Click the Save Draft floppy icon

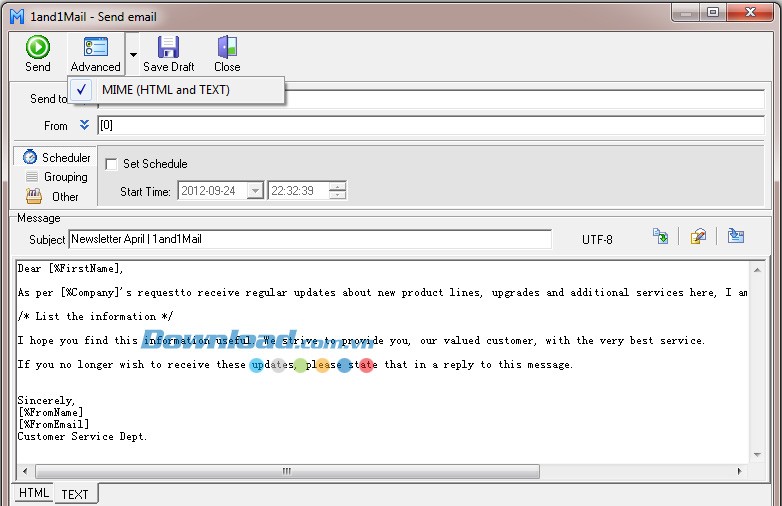(168, 47)
